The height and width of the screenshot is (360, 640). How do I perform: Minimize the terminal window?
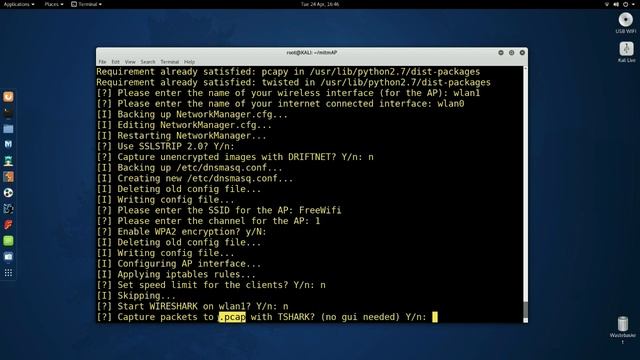(501, 53)
